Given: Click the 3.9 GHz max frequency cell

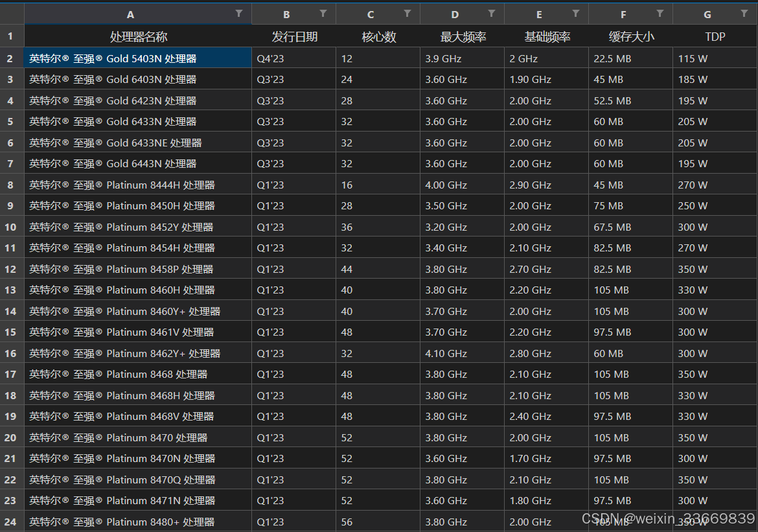Looking at the screenshot, I should coord(462,58).
